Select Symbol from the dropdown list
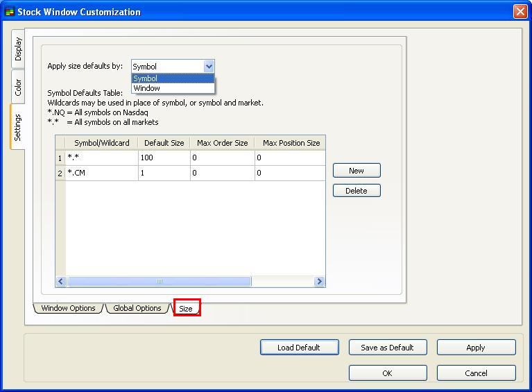 pyautogui.click(x=173, y=78)
